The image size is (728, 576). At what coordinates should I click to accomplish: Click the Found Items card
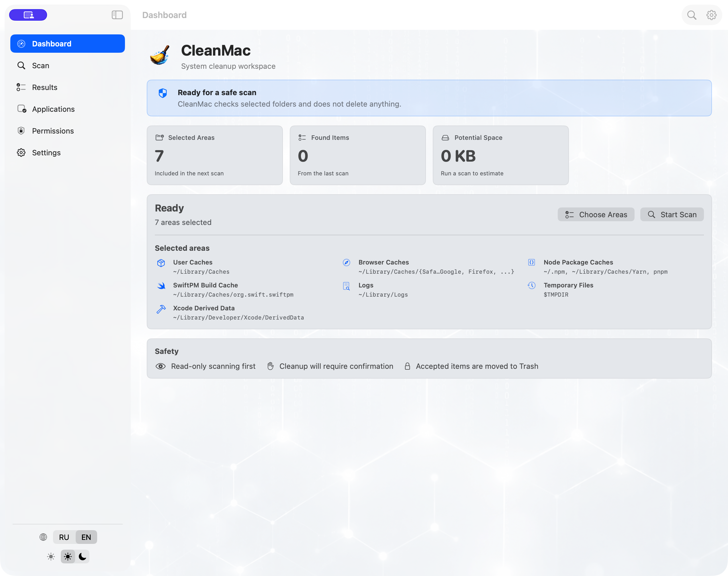pyautogui.click(x=357, y=155)
